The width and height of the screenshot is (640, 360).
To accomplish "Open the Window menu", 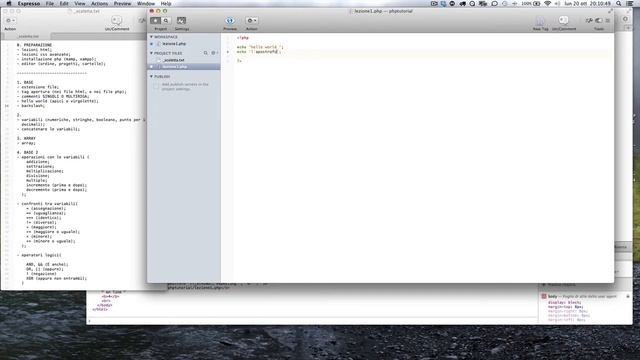I will coord(146,3).
